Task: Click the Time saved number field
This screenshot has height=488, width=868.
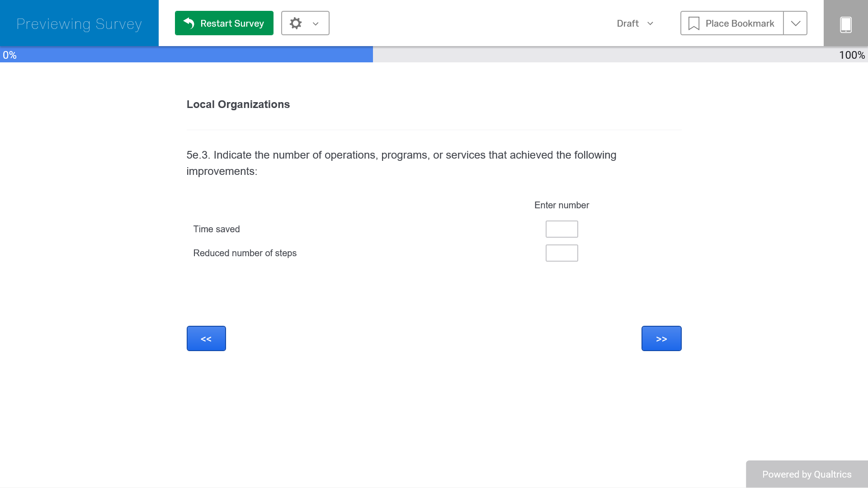Action: coord(561,229)
